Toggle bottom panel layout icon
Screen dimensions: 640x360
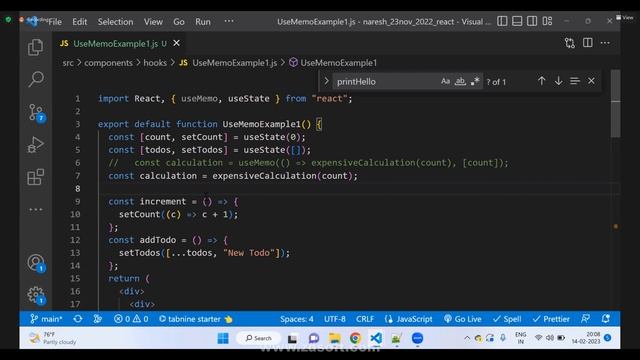517,21
